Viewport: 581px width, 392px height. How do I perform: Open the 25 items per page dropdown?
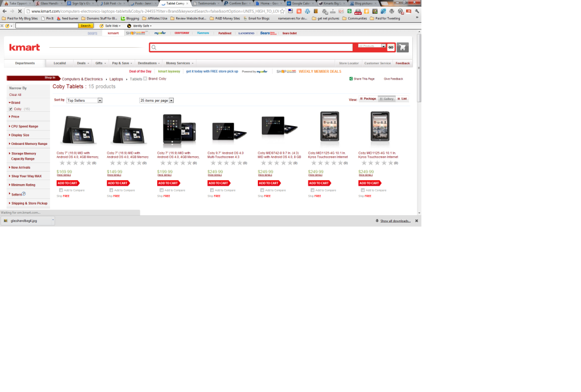pyautogui.click(x=156, y=101)
